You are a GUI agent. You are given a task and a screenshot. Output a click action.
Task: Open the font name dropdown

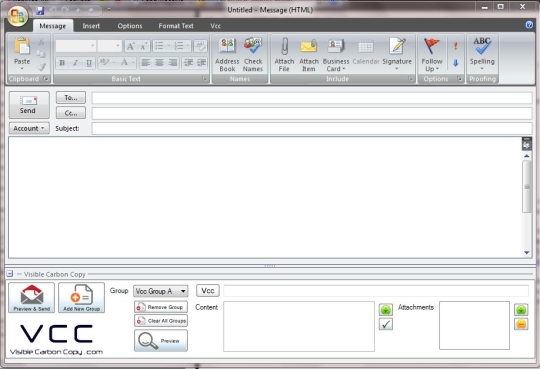[92, 46]
